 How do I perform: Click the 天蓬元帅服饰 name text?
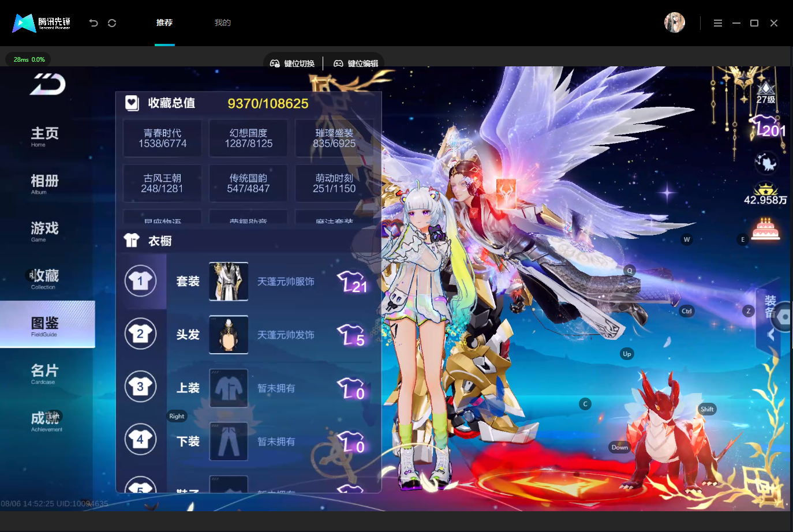(x=286, y=282)
